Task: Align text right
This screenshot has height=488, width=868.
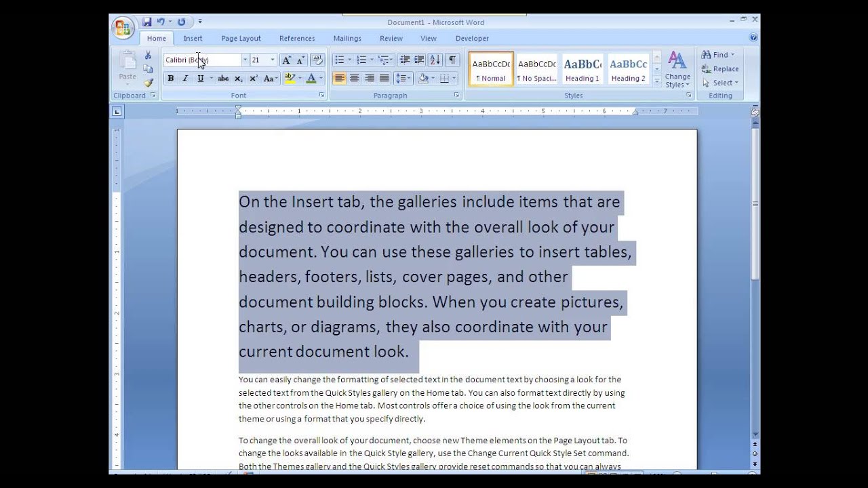Action: (370, 79)
